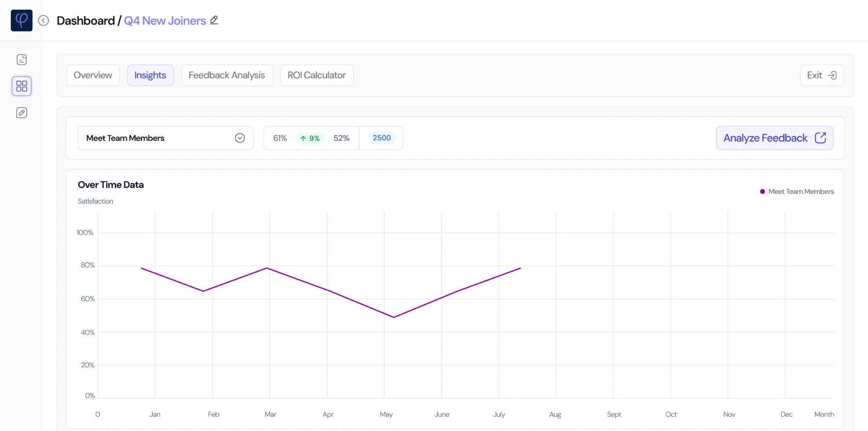Click the Over Time Data heading
Image resolution: width=868 pixels, height=431 pixels.
tap(111, 185)
